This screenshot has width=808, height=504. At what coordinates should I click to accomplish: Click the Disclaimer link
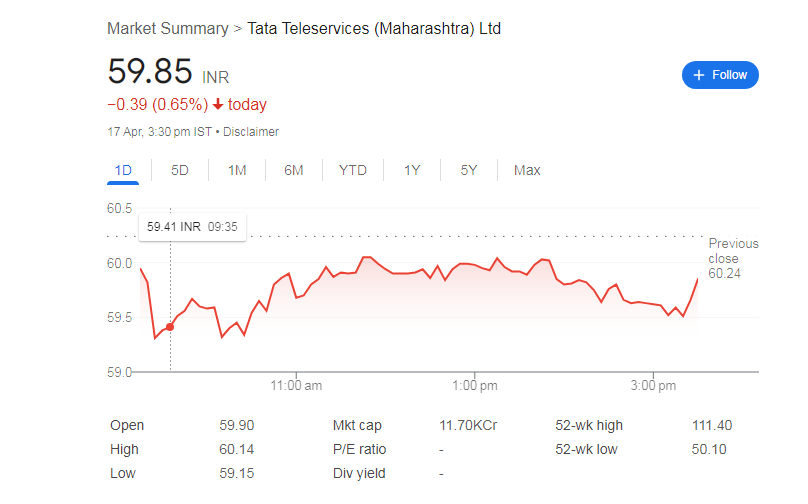[251, 132]
